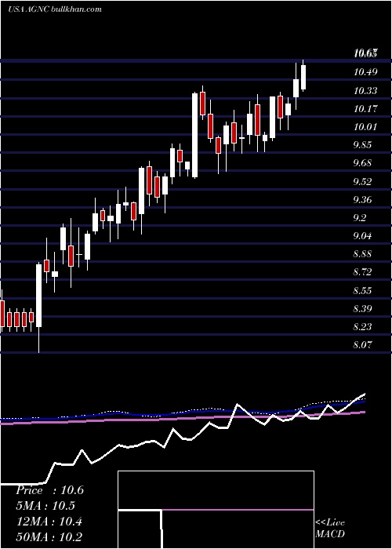Click the 9.52 price axis label
Screen dimensions: 392x549
[362, 181]
